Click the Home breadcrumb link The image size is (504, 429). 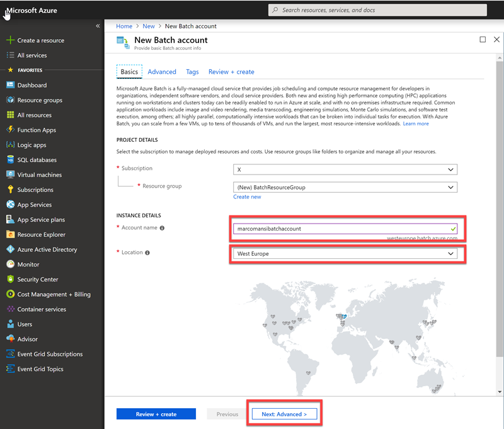click(x=124, y=26)
